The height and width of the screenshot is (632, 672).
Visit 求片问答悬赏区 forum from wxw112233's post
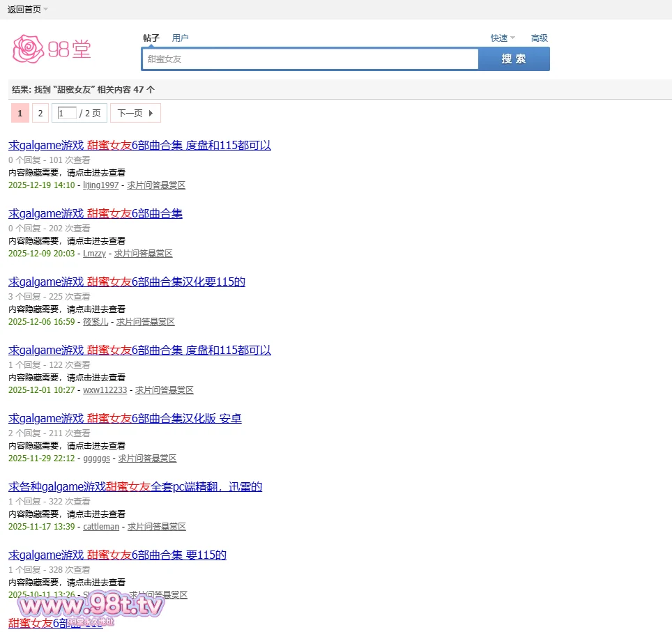coord(164,390)
